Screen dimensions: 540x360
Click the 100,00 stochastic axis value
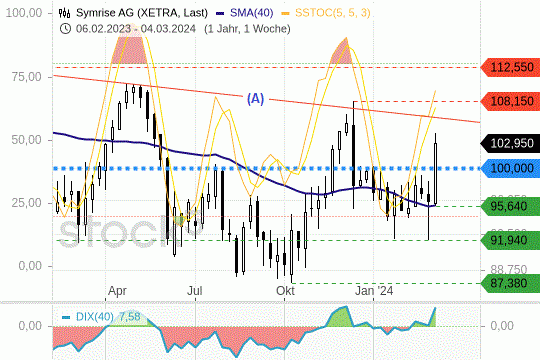coord(24,13)
